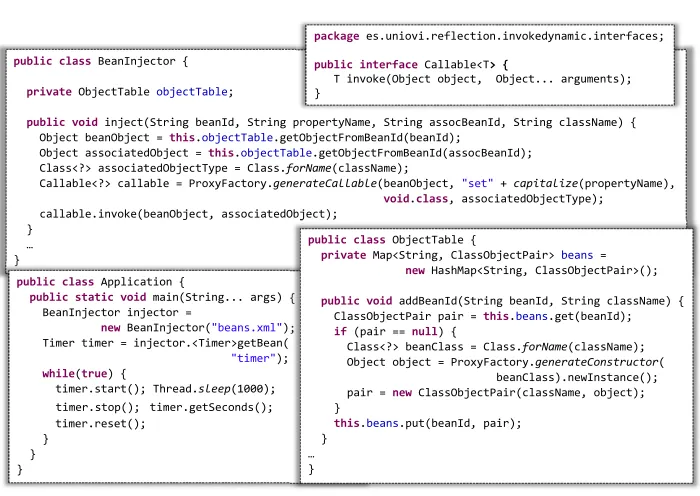Click the '"beans.xml"' string literal

point(247,328)
